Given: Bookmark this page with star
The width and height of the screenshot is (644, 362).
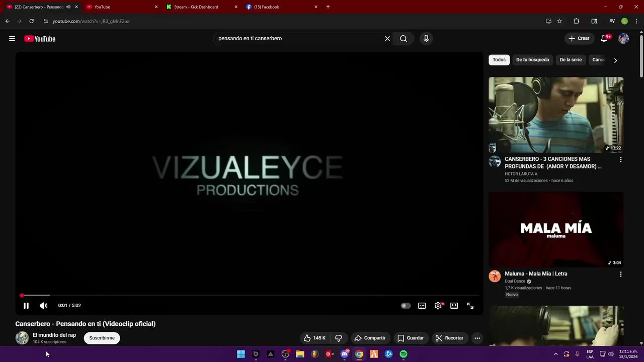Looking at the screenshot, I should (559, 21).
